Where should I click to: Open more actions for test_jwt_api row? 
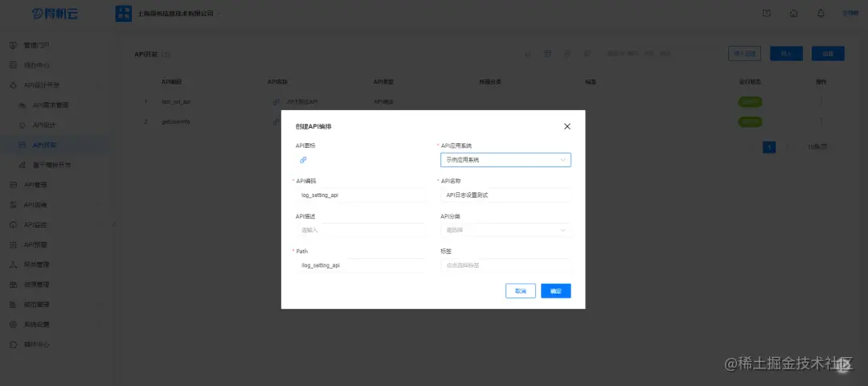click(x=821, y=101)
